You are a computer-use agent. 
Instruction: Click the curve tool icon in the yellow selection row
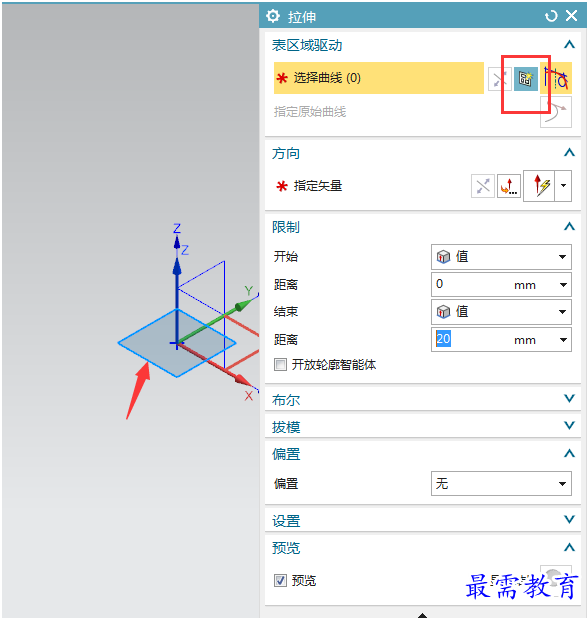click(556, 78)
